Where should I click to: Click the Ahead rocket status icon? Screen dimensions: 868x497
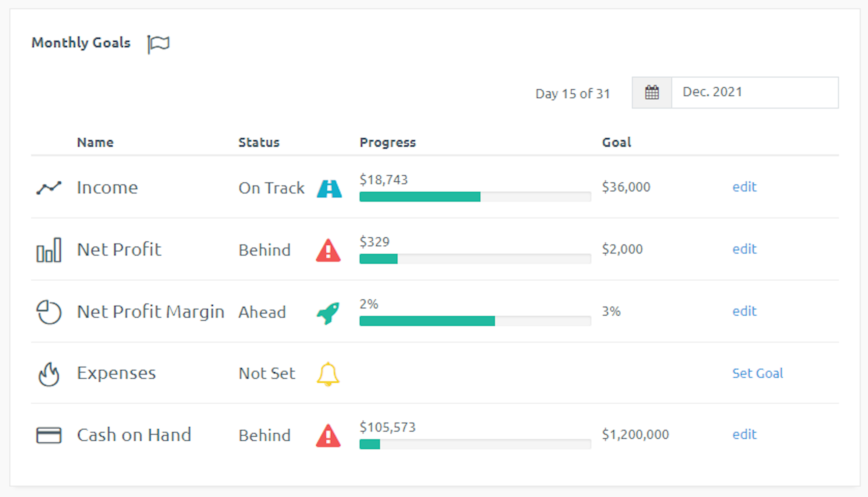[x=328, y=313]
